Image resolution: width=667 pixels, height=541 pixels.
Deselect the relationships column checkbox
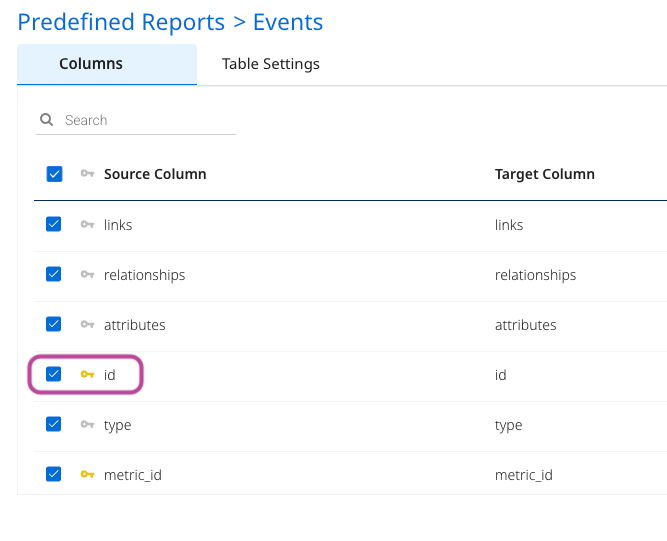point(54,275)
